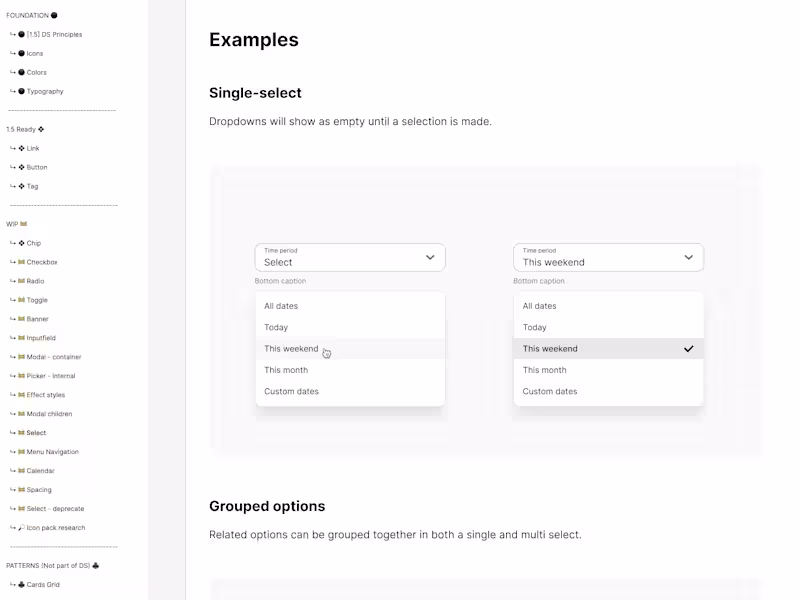The image size is (800, 600).
Task: Deselect the checked 'This weekend' option
Action: [608, 348]
